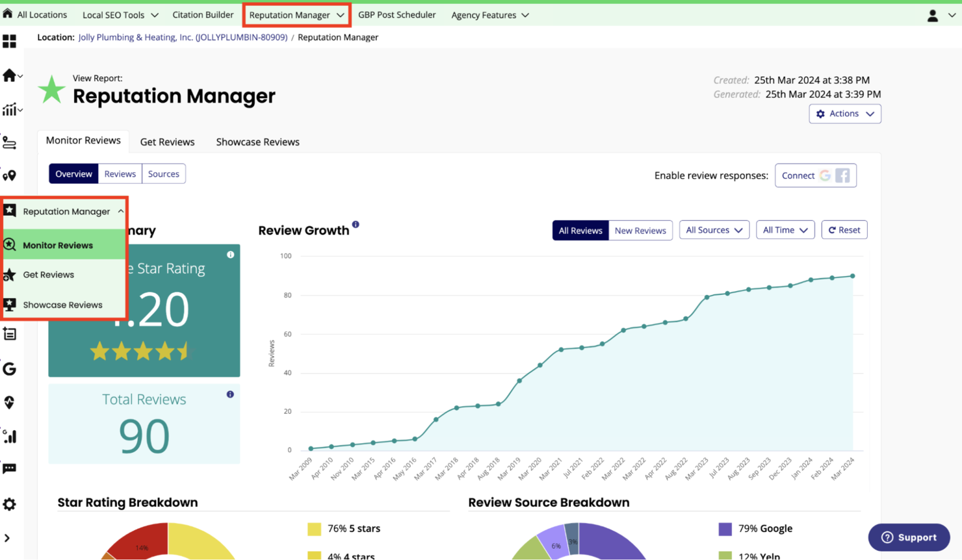The height and width of the screenshot is (560, 962).
Task: Reset the Review Growth filters
Action: (x=844, y=230)
